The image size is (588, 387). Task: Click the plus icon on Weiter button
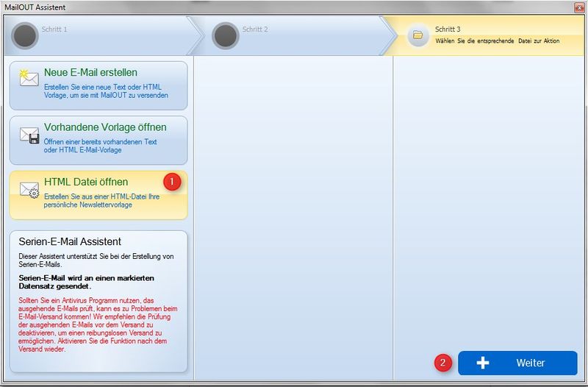click(x=483, y=363)
